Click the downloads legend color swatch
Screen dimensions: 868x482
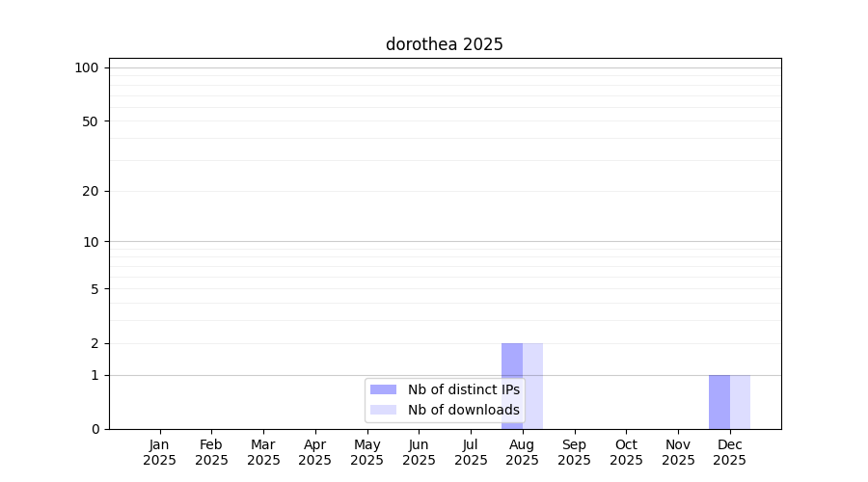(x=383, y=410)
